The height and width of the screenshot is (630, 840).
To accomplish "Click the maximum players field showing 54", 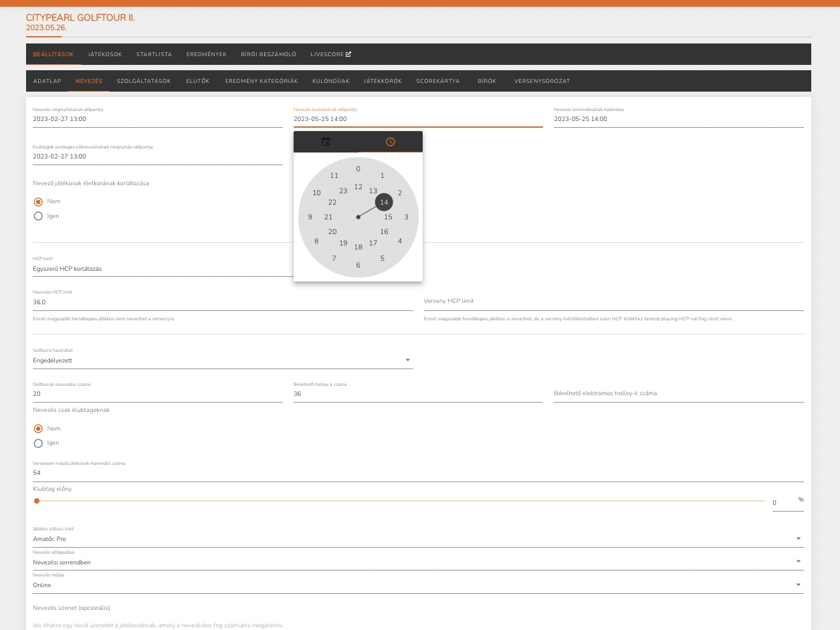I will pos(418,473).
